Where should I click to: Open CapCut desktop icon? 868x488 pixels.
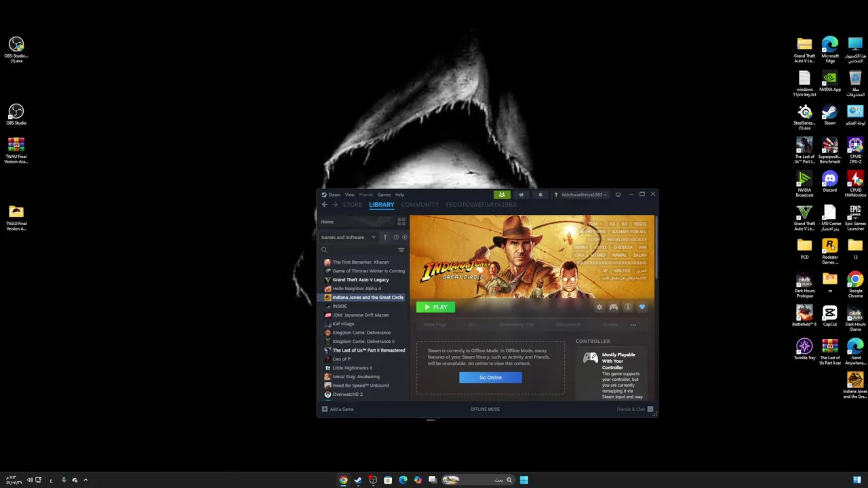pos(830,315)
